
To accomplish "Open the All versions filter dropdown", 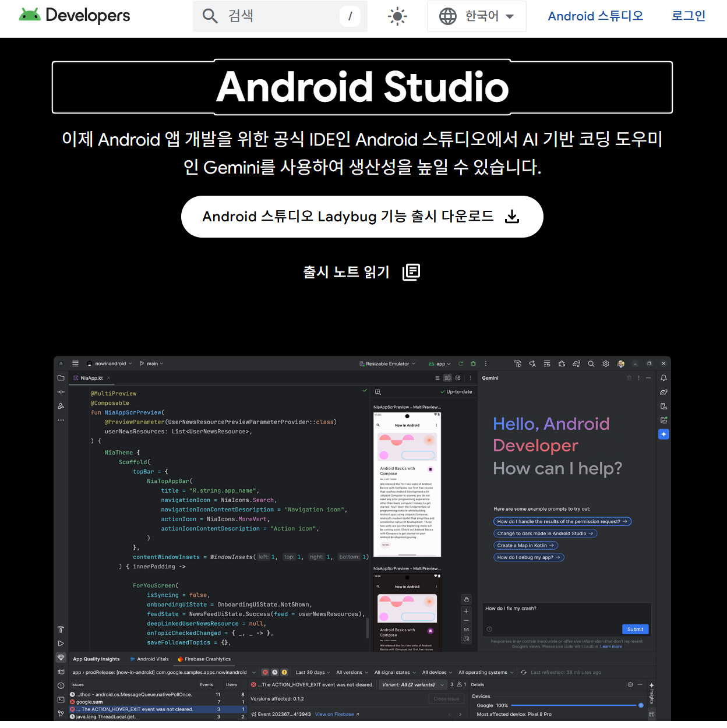I will pyautogui.click(x=352, y=672).
